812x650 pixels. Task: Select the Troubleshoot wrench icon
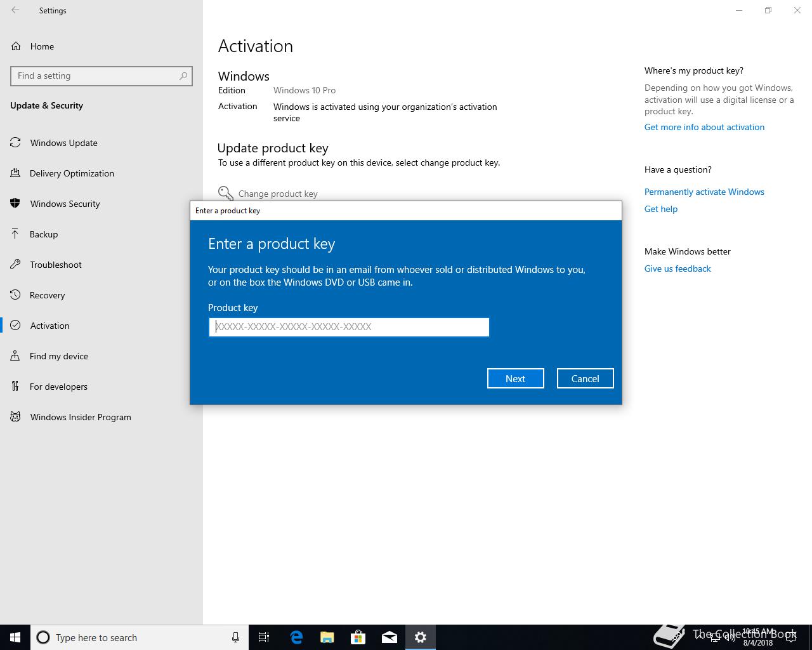15,265
